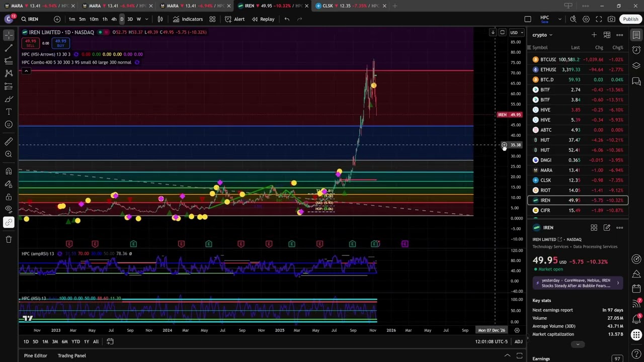
Task: Choose the brush drawing tool
Action: point(9,99)
